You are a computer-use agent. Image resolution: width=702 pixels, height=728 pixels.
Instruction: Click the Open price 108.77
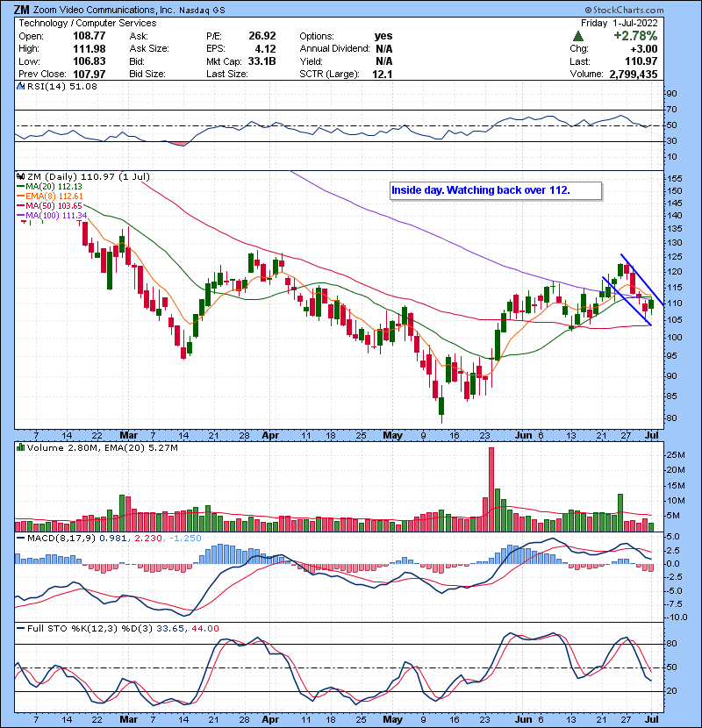pos(90,36)
